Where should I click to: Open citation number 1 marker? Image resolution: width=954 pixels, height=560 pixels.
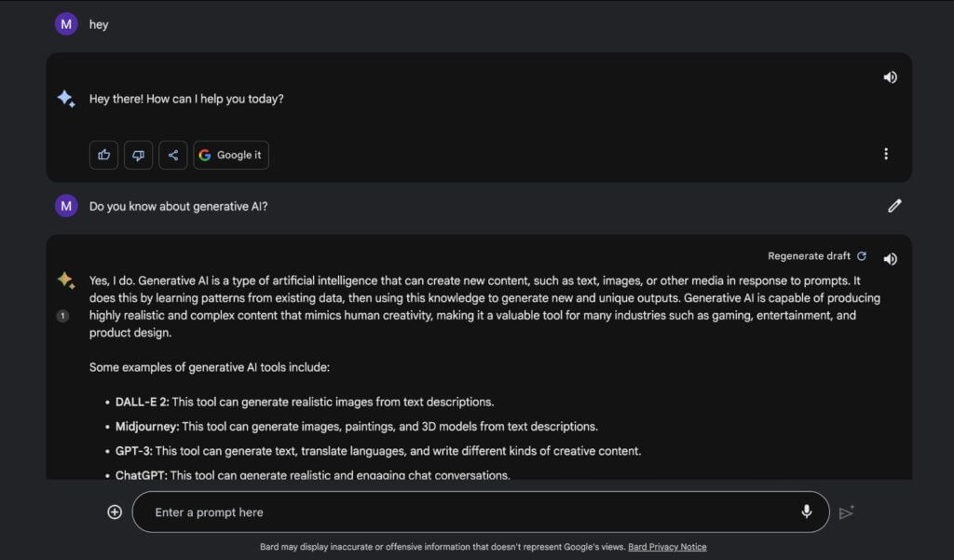(x=62, y=315)
